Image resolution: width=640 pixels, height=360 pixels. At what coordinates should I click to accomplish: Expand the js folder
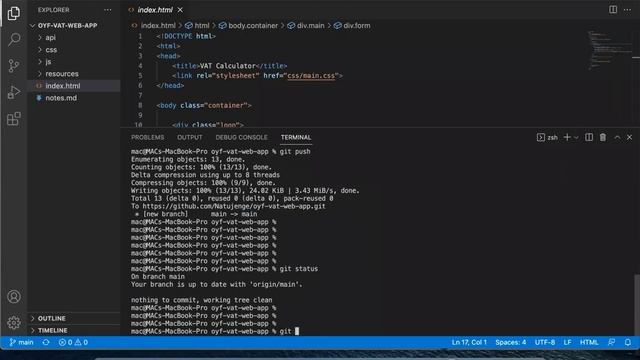point(48,62)
